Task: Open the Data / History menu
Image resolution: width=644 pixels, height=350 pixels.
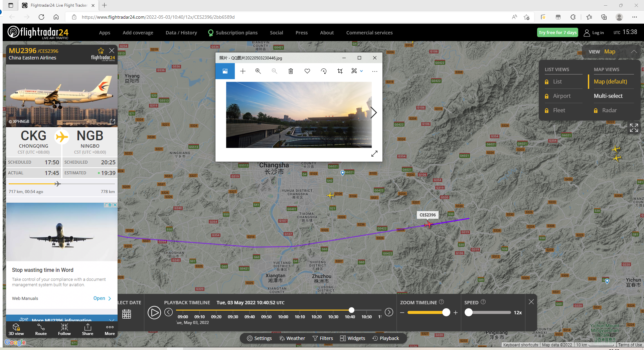Action: coord(181,33)
